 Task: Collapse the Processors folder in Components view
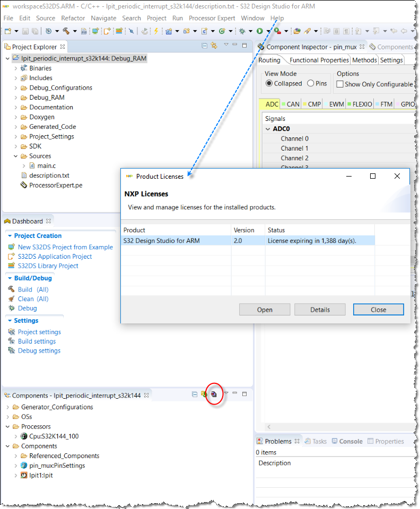[x=7, y=426]
